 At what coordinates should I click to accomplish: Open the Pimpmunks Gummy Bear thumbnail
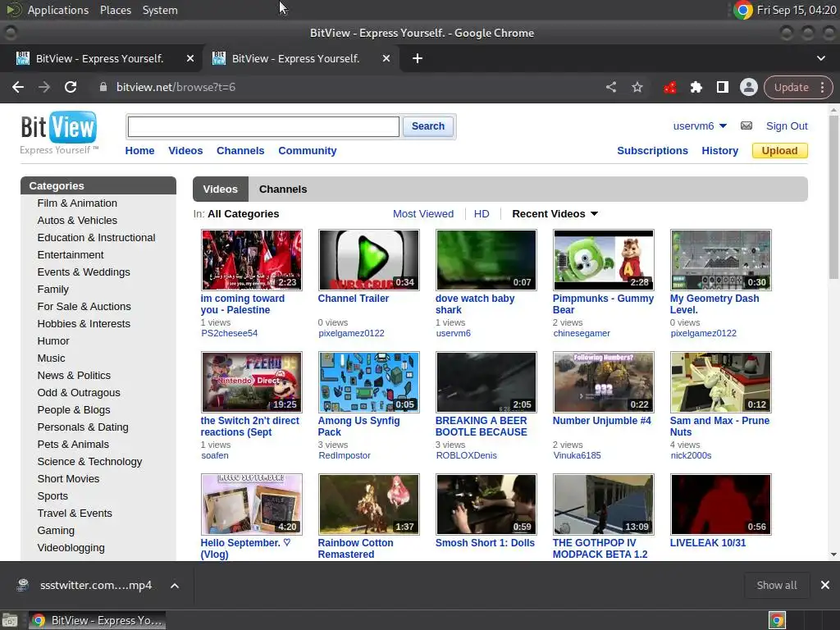[603, 260]
